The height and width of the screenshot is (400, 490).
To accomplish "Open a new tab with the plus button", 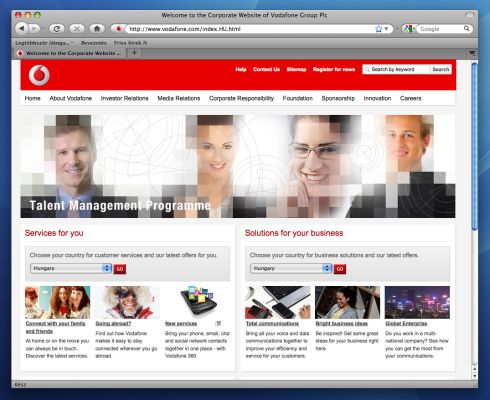I will tap(134, 53).
